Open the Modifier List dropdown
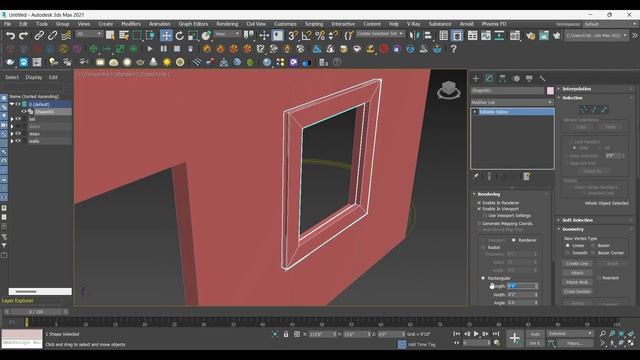The height and width of the screenshot is (360, 640). 512,102
